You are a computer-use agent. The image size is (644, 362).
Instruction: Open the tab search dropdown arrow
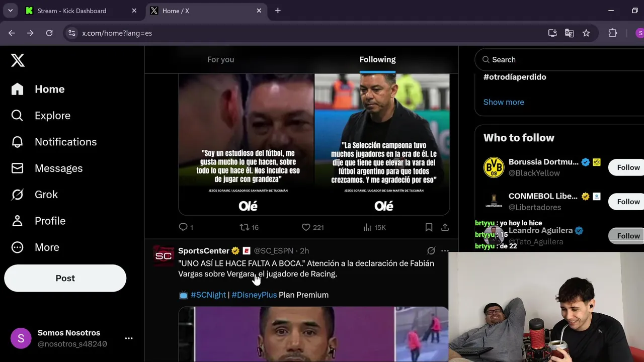pyautogui.click(x=10, y=11)
